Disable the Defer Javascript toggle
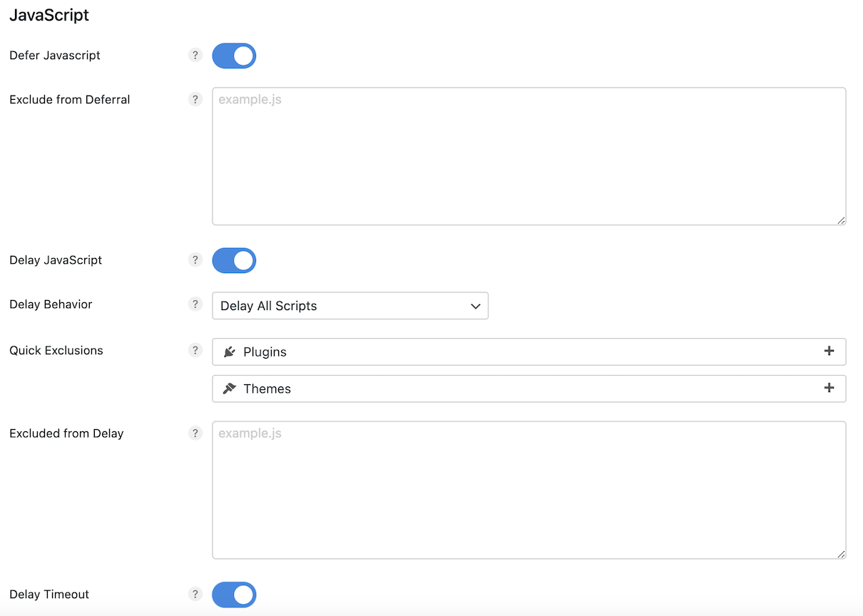The height and width of the screenshot is (616, 863). point(234,55)
